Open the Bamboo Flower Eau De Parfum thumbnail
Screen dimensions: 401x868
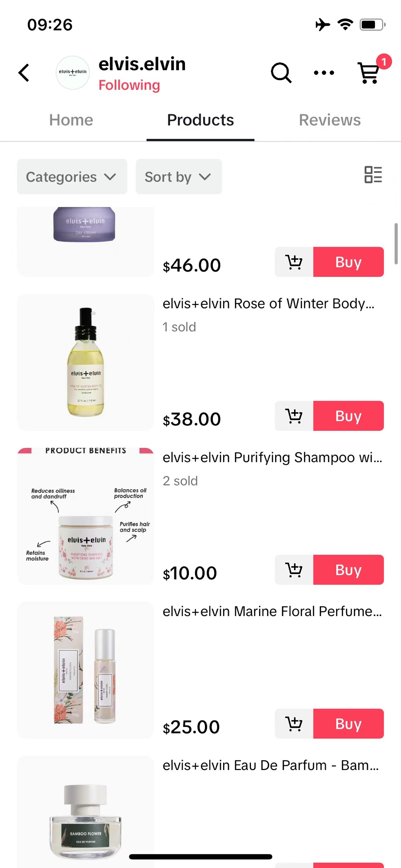85,812
